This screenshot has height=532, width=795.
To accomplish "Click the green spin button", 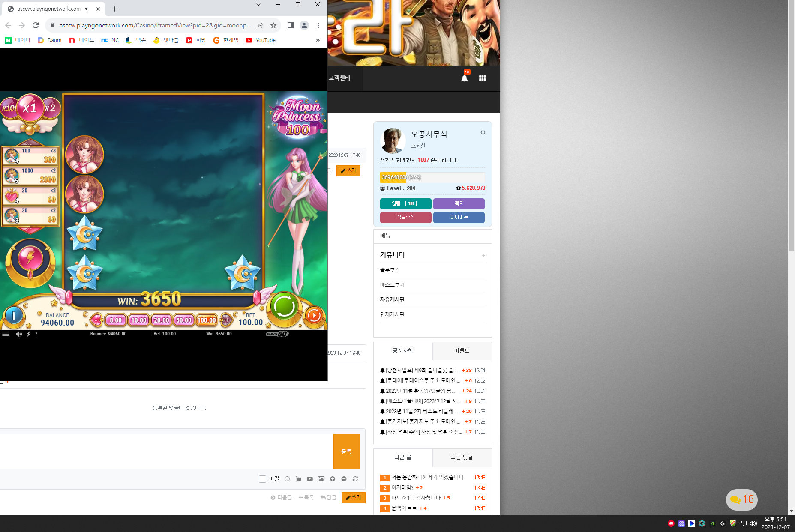I will coord(284,307).
